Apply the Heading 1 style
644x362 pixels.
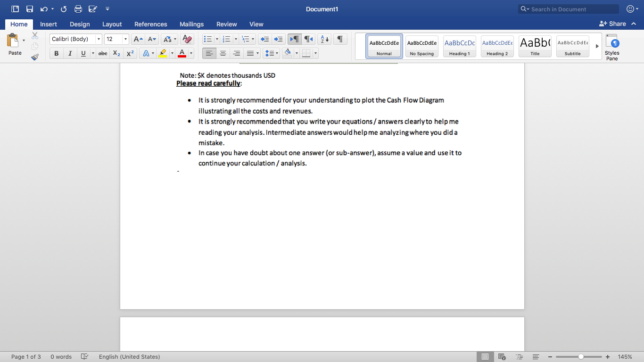(x=459, y=46)
